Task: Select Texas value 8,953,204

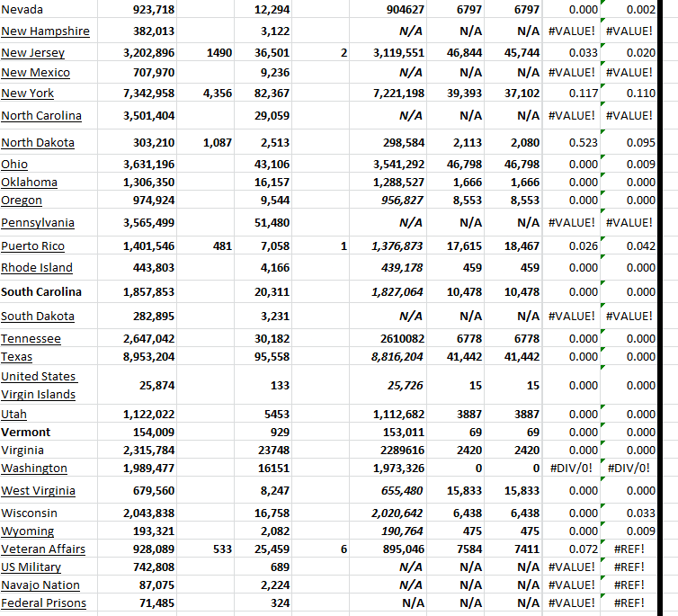Action: pos(137,357)
